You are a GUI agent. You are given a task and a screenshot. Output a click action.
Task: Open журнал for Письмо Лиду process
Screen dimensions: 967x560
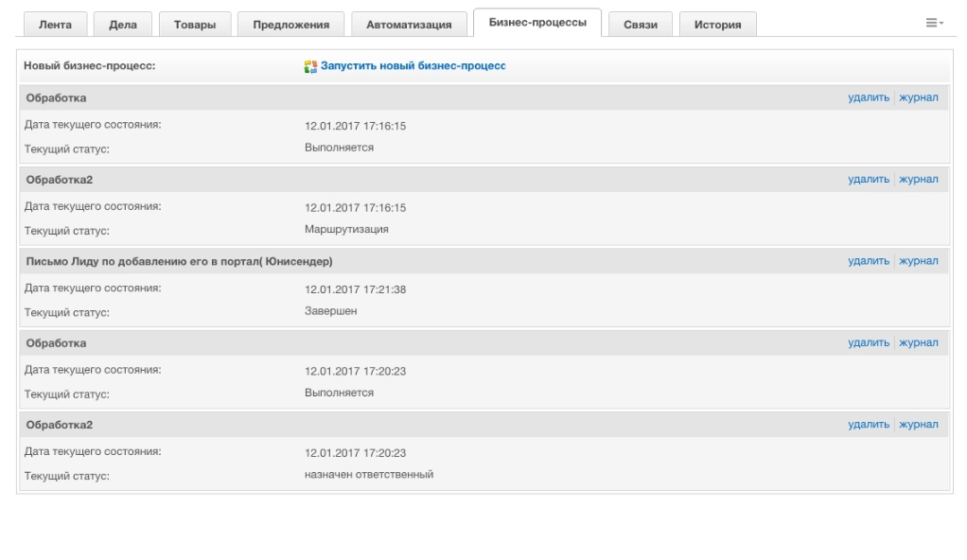pos(918,261)
